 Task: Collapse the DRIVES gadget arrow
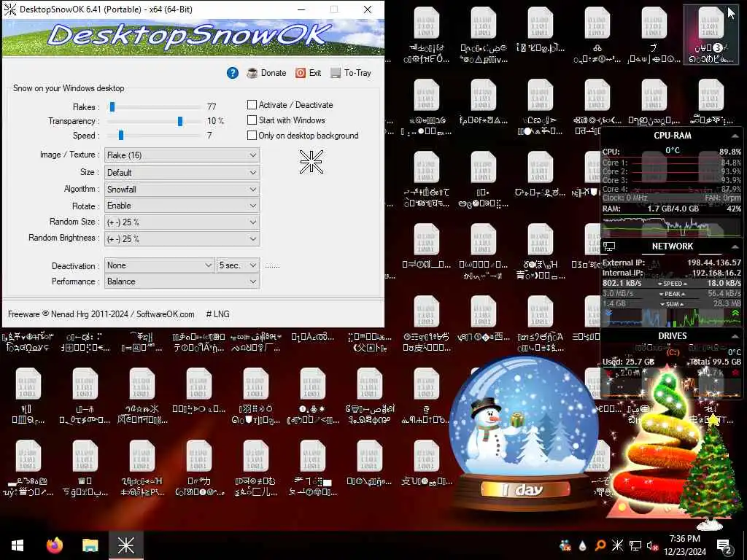tap(735, 336)
